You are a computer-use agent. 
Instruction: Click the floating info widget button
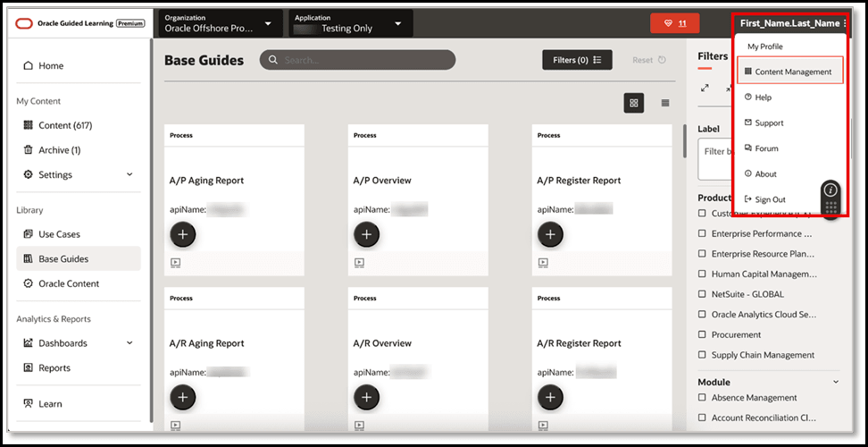(x=830, y=190)
